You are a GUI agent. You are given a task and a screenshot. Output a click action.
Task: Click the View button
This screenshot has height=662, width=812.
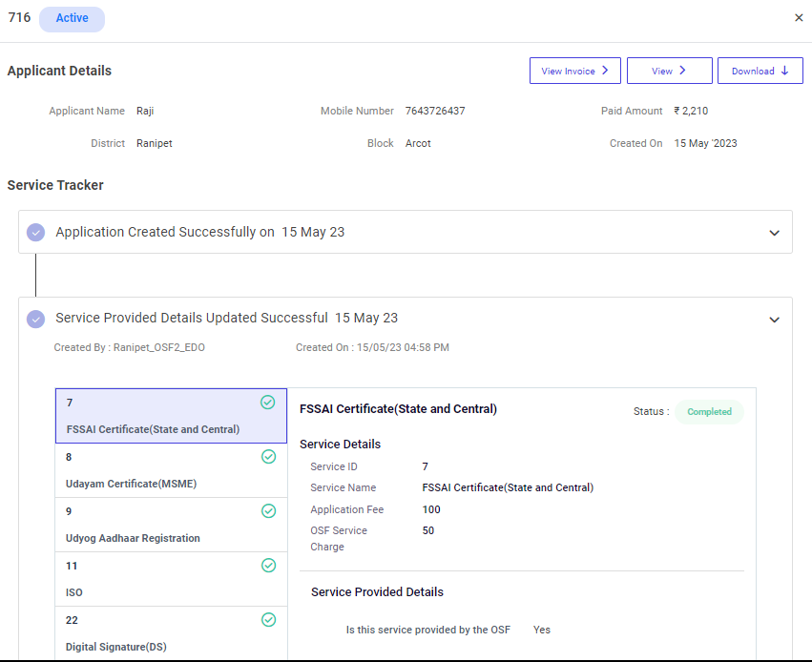[x=669, y=71]
